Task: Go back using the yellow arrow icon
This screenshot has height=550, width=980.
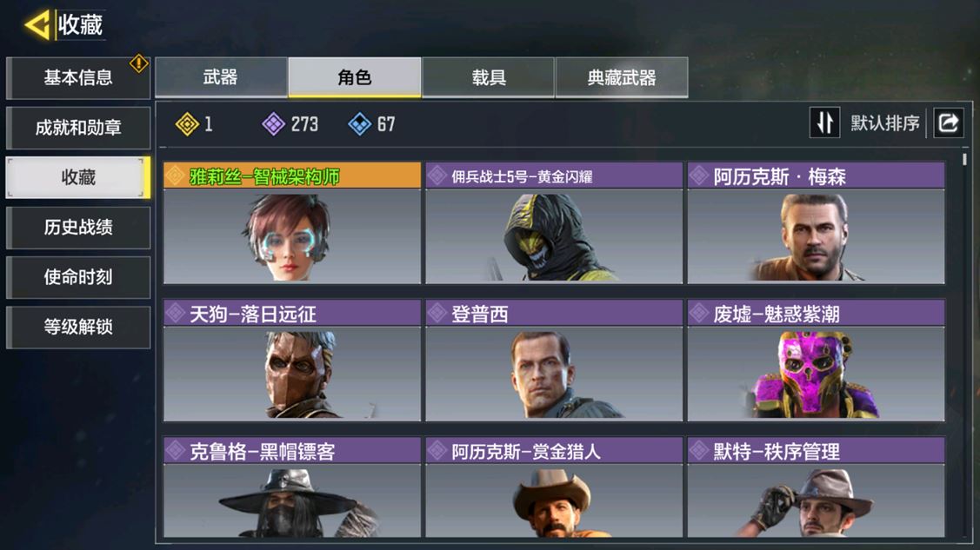Action: point(37,25)
